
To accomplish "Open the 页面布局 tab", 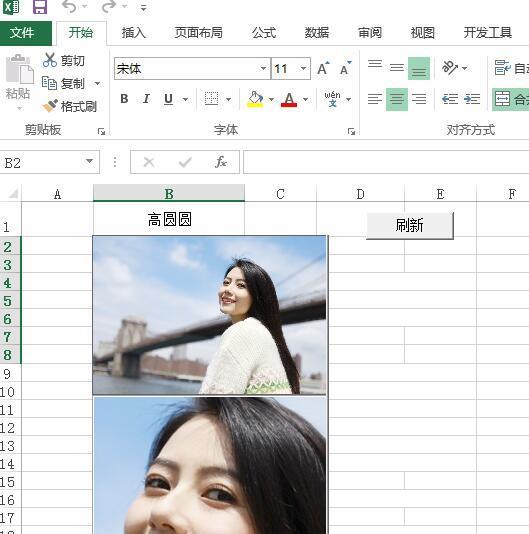I will [x=199, y=33].
